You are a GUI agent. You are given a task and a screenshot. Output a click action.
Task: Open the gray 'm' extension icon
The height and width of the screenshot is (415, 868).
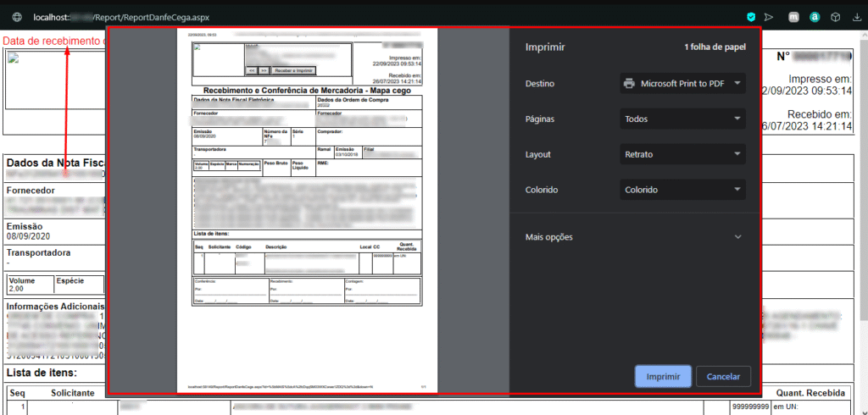[x=793, y=16]
